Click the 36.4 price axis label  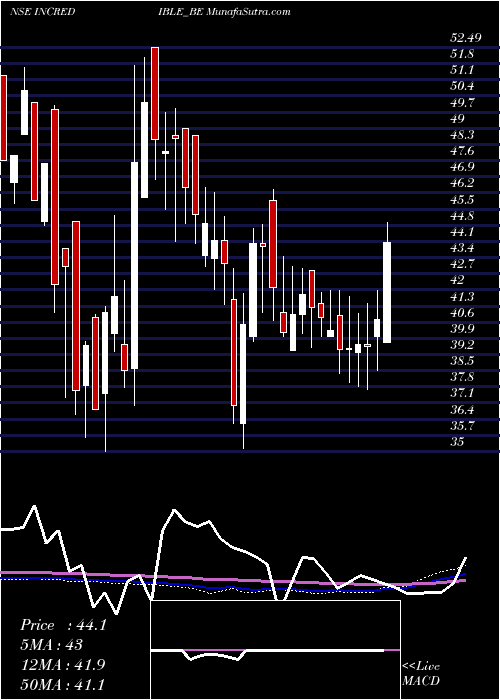click(x=462, y=409)
